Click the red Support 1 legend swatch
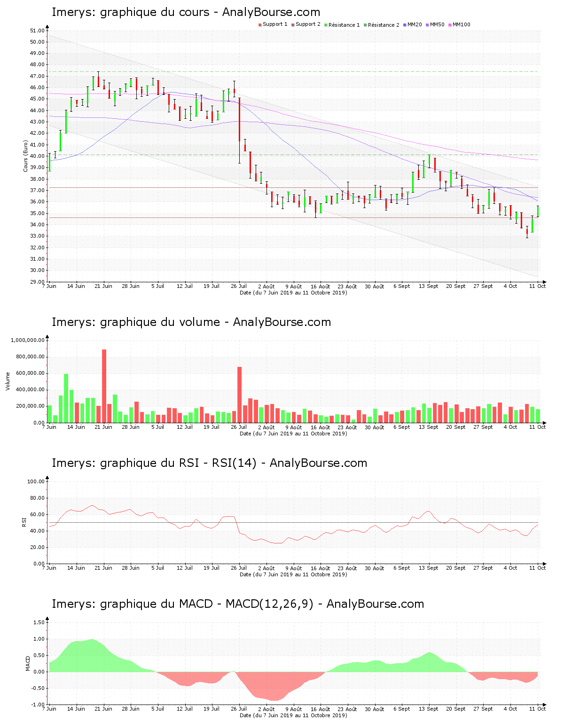Screen dimensions: 564x728 coord(260,25)
